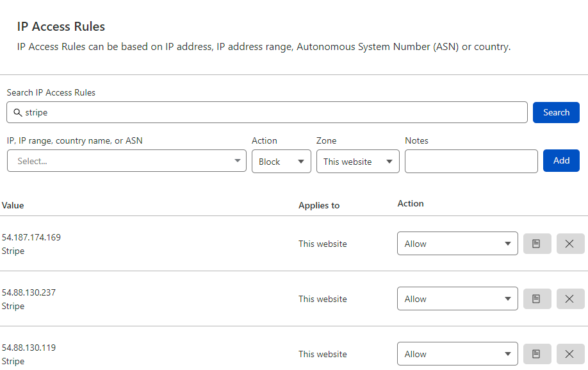
Task: Change Allow action for 54.187.174.169
Action: 457,244
